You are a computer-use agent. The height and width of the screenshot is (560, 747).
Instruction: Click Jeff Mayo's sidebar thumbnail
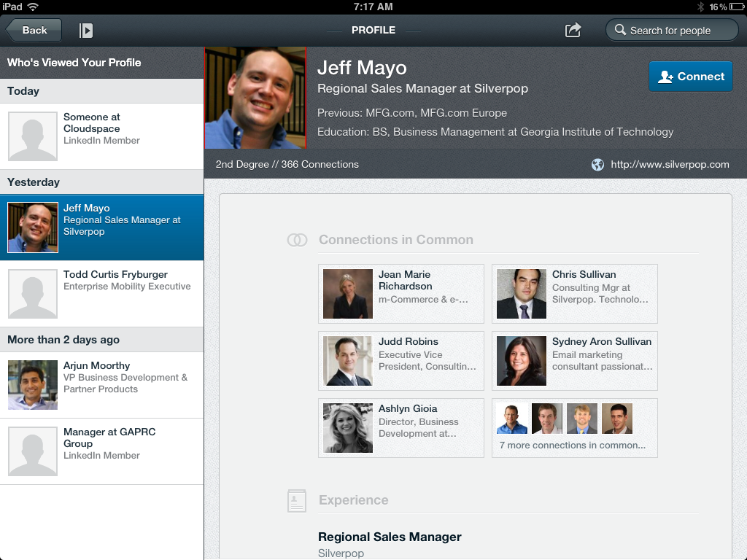33,227
